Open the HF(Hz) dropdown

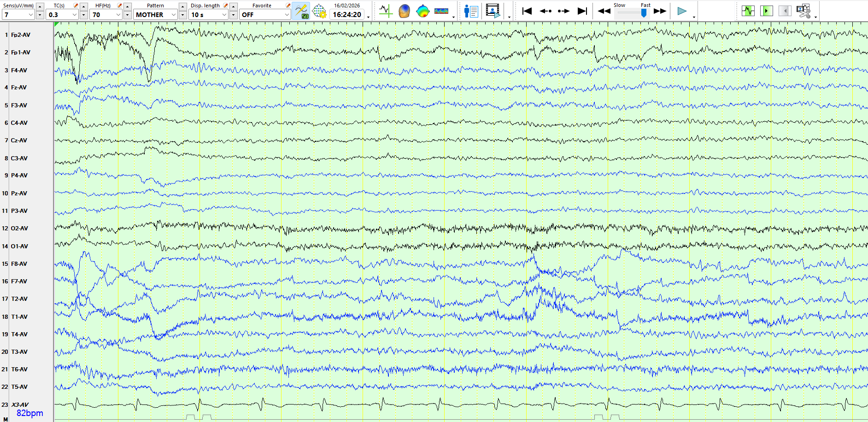(x=106, y=15)
